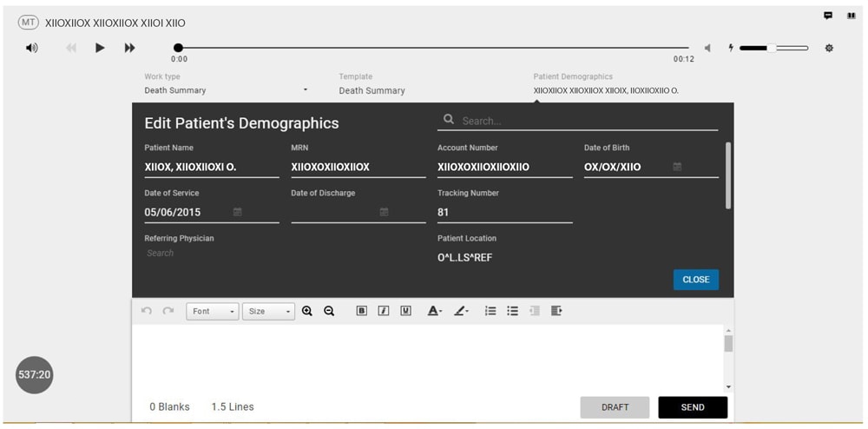868x429 pixels.
Task: Click the demographics panel scrollbar
Action: pyautogui.click(x=728, y=176)
